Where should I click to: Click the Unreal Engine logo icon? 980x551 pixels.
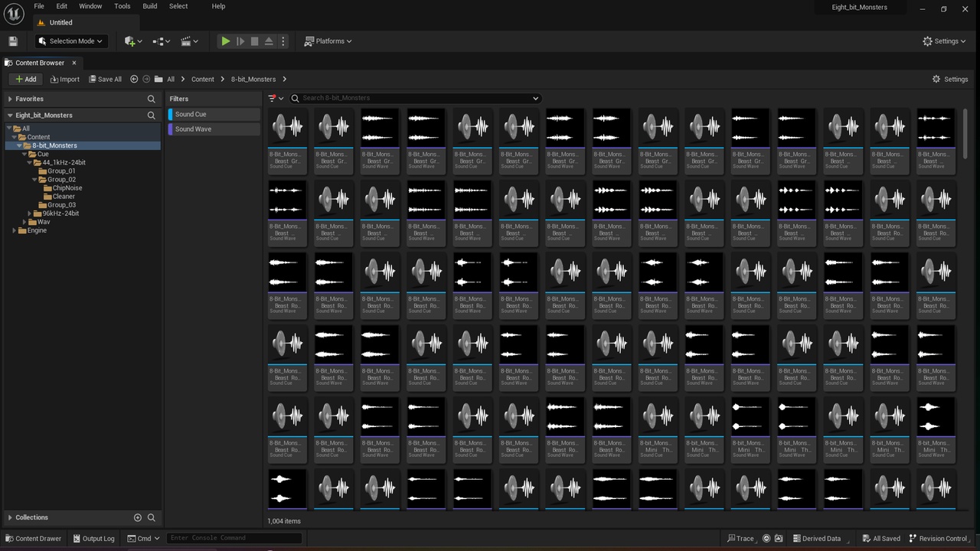[14, 12]
